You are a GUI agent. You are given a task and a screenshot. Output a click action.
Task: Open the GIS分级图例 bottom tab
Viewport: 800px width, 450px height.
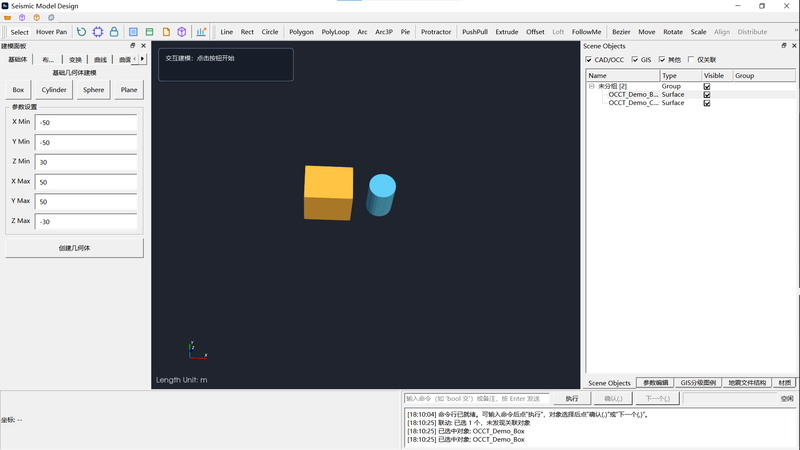[698, 383]
